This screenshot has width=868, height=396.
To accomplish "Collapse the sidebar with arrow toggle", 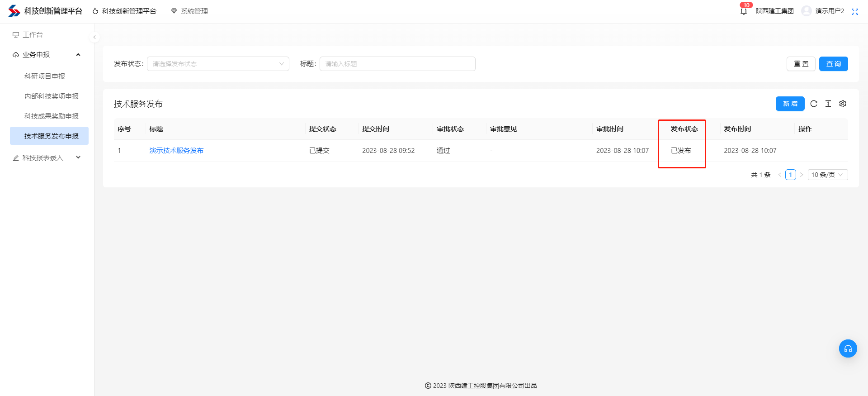I will [x=94, y=37].
